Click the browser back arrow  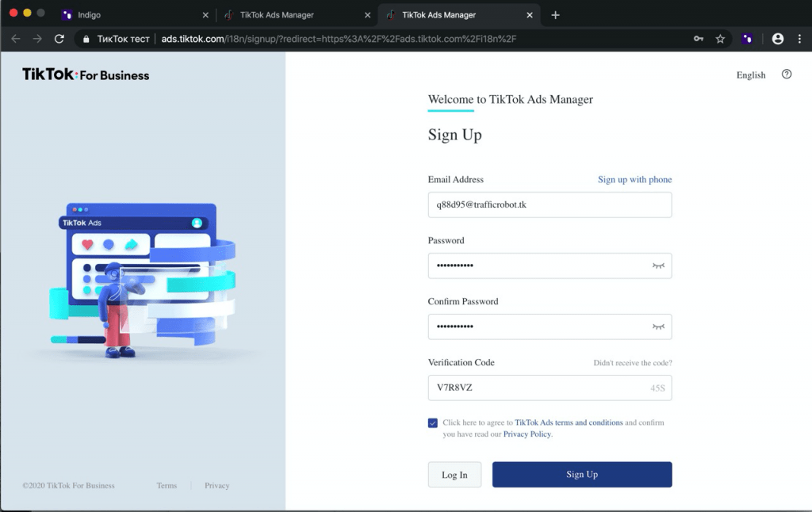16,38
